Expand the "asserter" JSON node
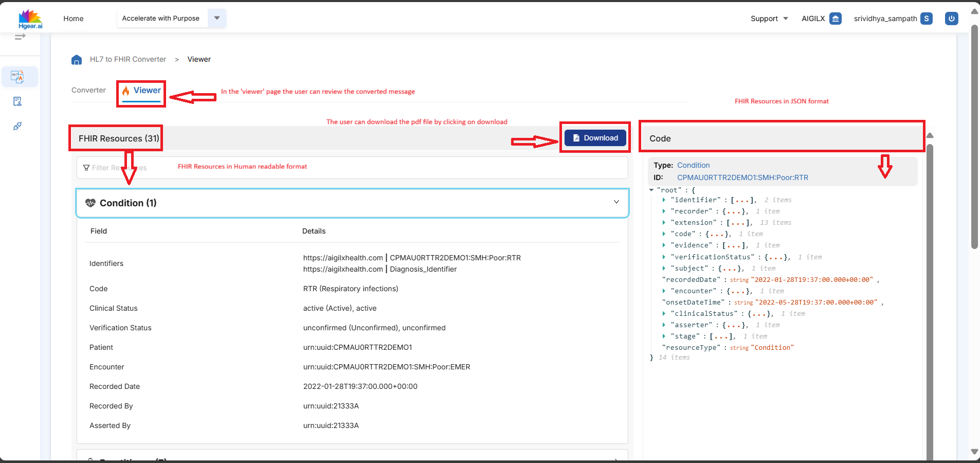The width and height of the screenshot is (980, 463). coord(664,325)
